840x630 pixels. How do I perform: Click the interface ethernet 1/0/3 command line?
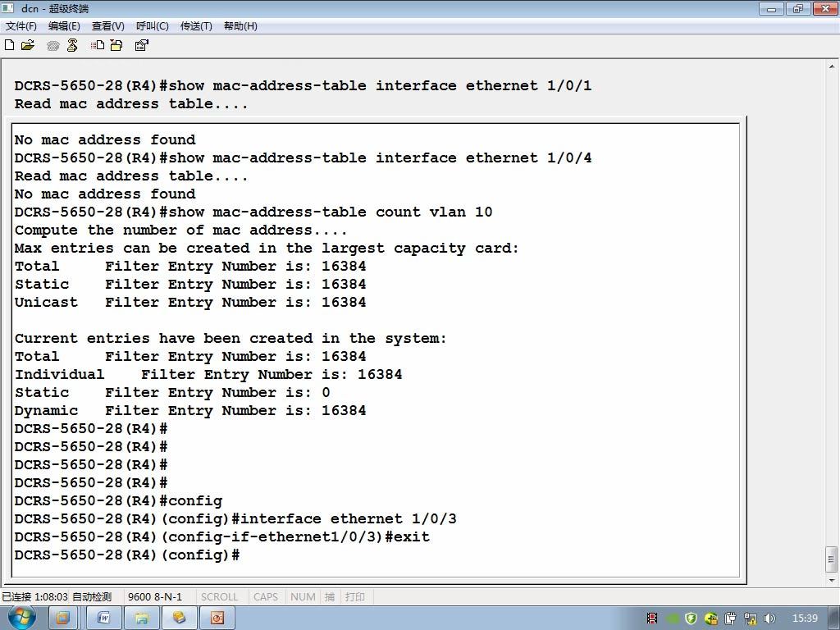[x=235, y=519]
